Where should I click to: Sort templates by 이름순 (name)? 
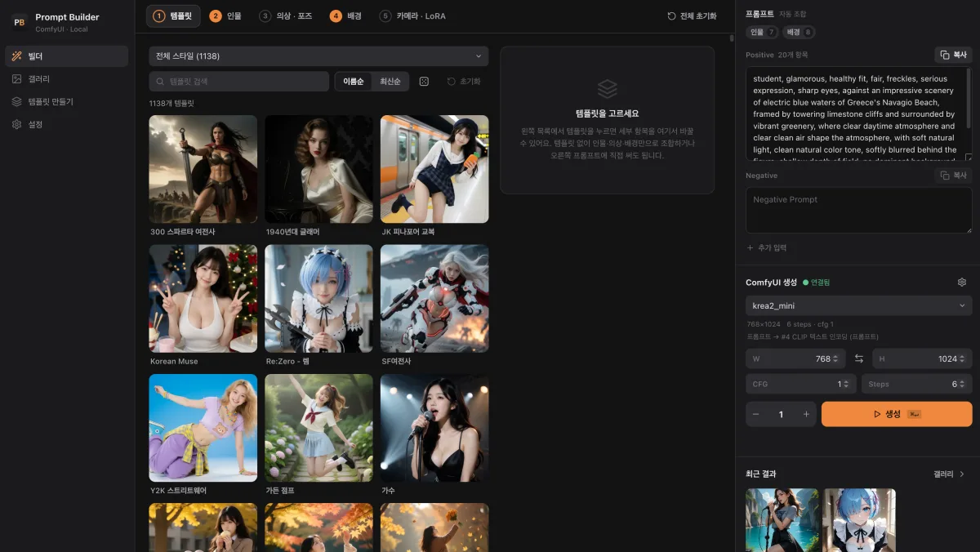point(354,82)
